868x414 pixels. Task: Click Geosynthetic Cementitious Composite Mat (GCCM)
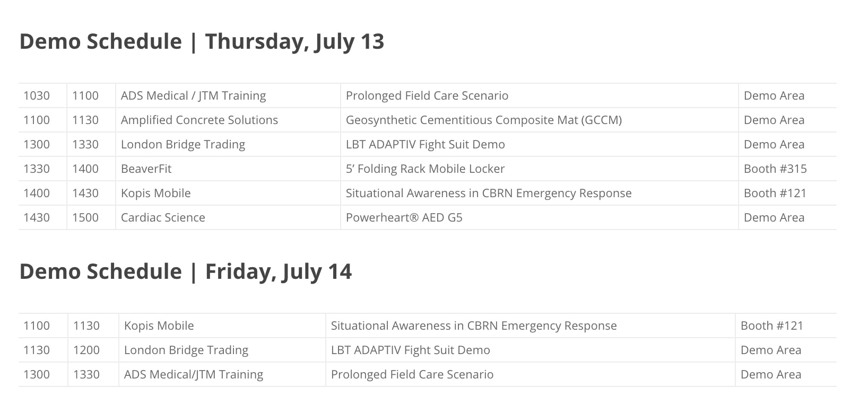coord(483,120)
